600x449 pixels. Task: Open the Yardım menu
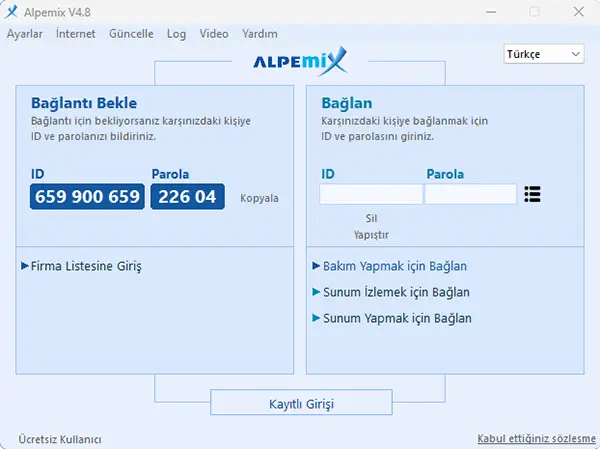pos(260,34)
